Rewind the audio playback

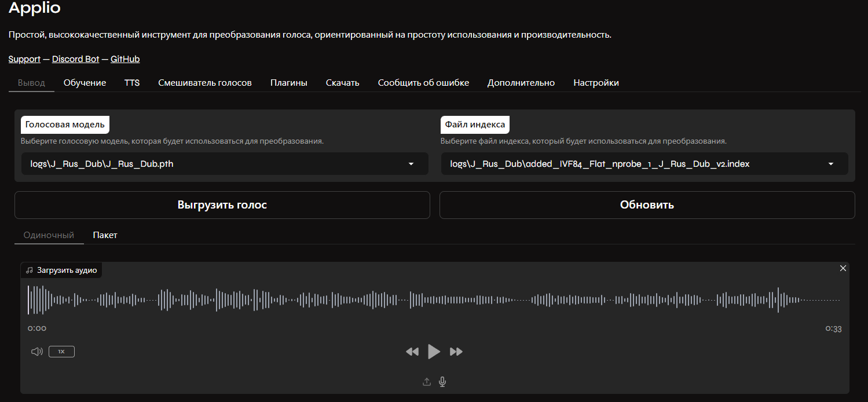click(412, 352)
